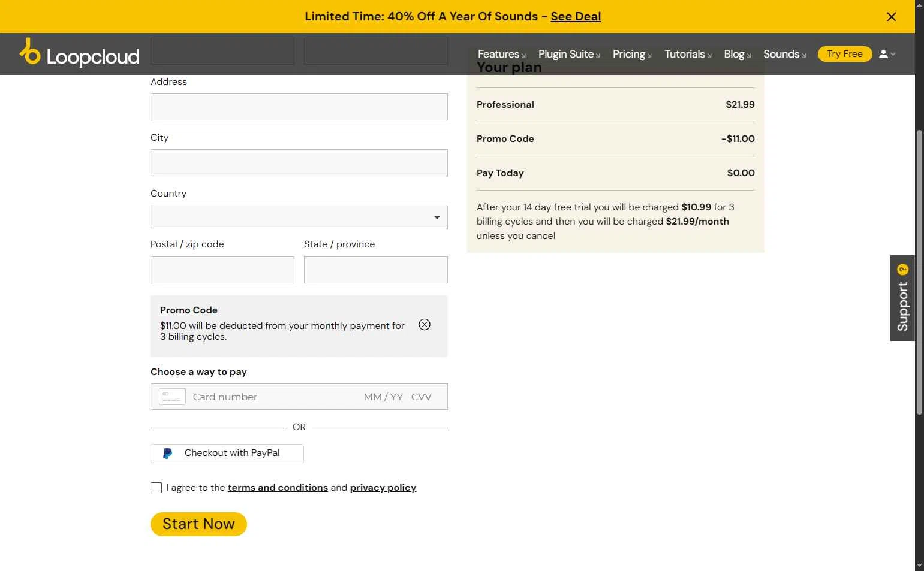Tick the terms and conditions agreement checkbox

(x=156, y=488)
